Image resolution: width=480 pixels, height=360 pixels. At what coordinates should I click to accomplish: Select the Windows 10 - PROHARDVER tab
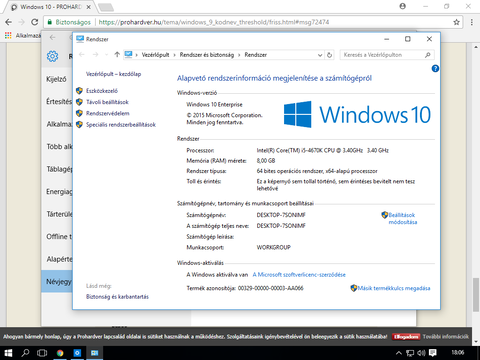pos(50,7)
